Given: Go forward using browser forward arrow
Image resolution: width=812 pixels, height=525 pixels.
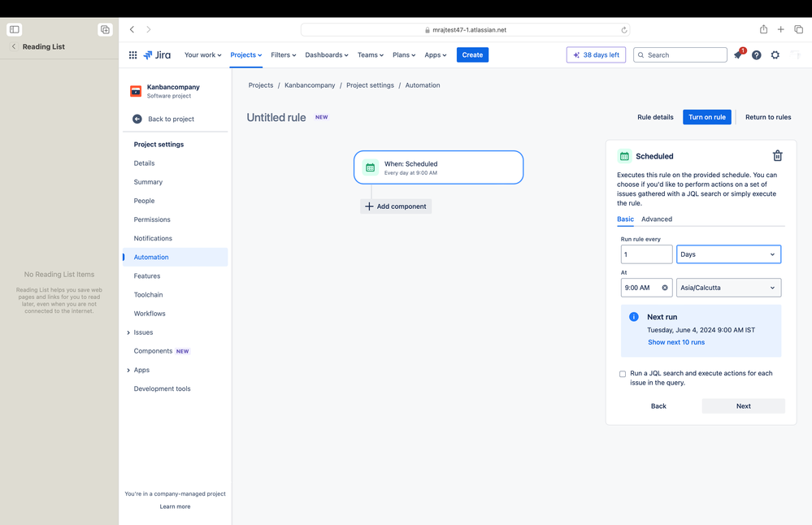Looking at the screenshot, I should [x=149, y=29].
